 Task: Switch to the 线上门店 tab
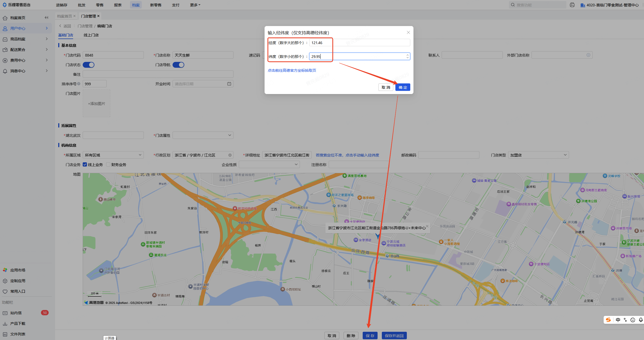coord(91,35)
